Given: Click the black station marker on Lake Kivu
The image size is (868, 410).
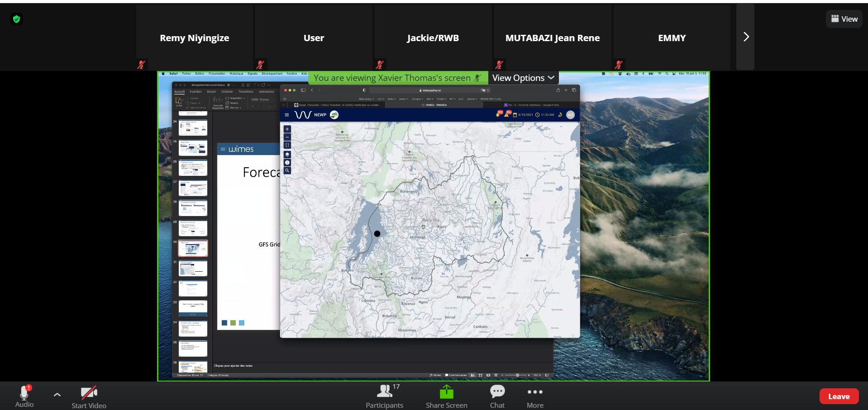Looking at the screenshot, I should 377,234.
